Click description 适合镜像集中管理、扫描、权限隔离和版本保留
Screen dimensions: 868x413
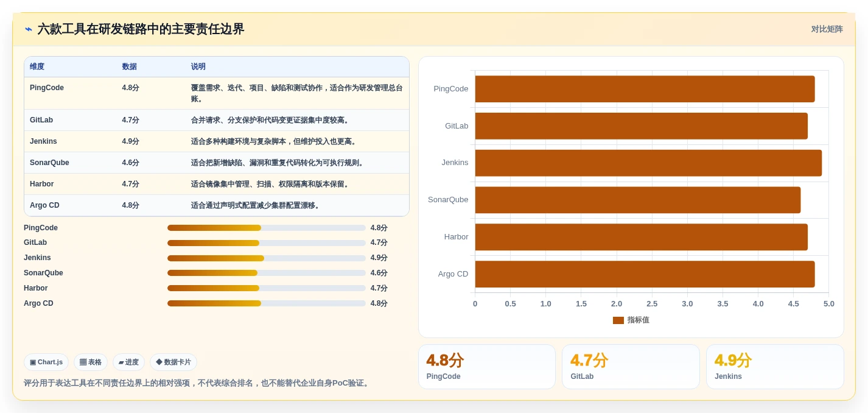coord(271,184)
